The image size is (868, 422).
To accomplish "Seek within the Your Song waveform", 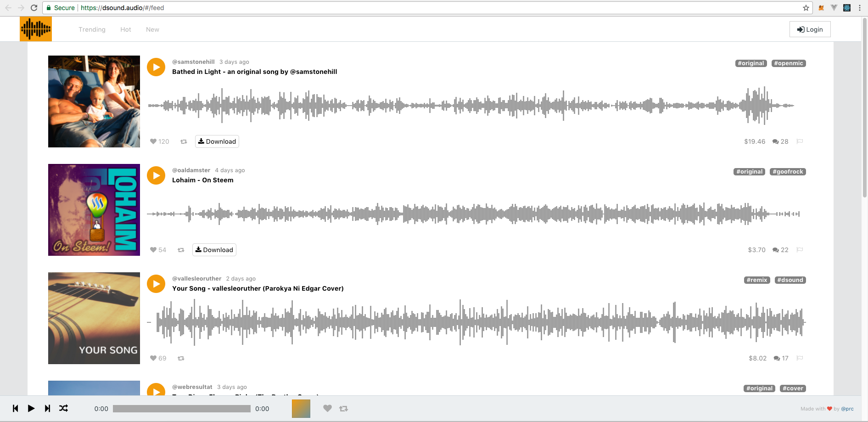I will click(476, 322).
